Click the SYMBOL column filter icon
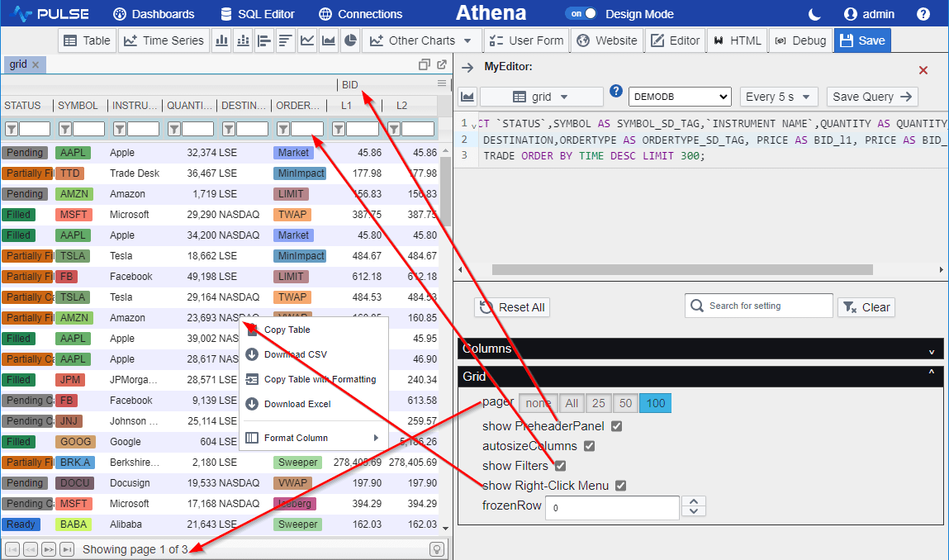Screen dimensions: 949x560 click(x=64, y=128)
